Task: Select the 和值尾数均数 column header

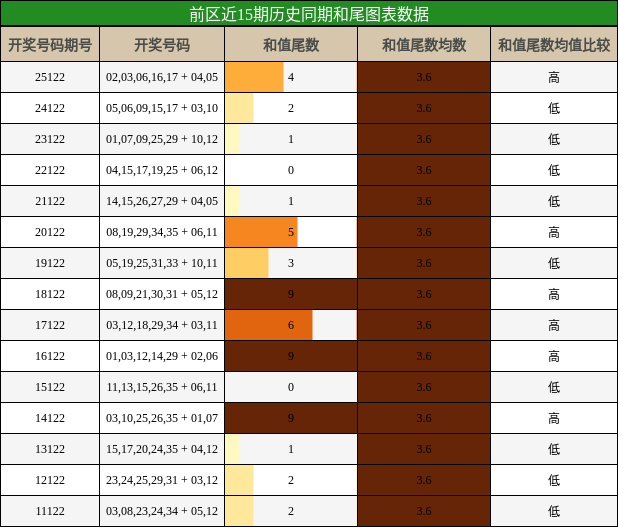Action: pyautogui.click(x=424, y=45)
